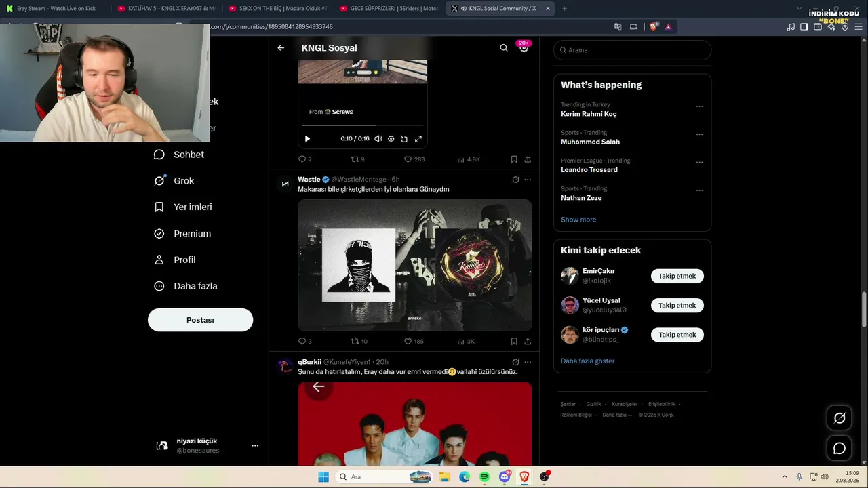Click Show more trends link
This screenshot has height=488, width=868.
[x=578, y=220]
